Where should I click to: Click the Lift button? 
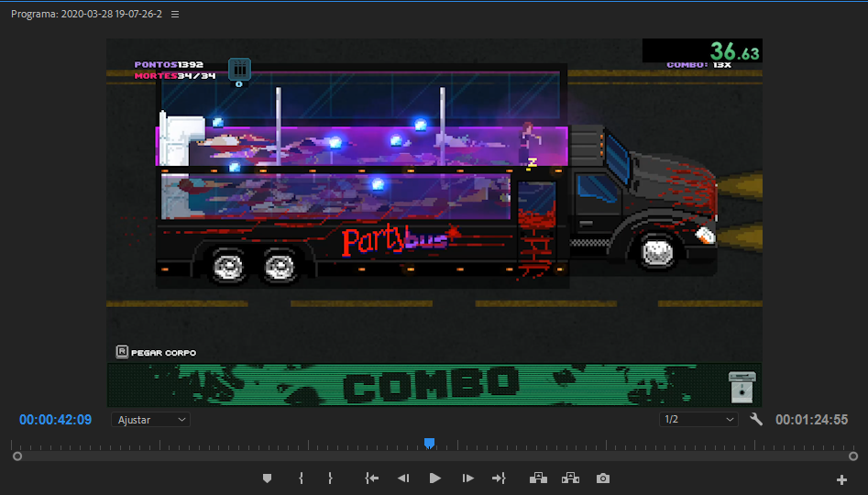538,478
